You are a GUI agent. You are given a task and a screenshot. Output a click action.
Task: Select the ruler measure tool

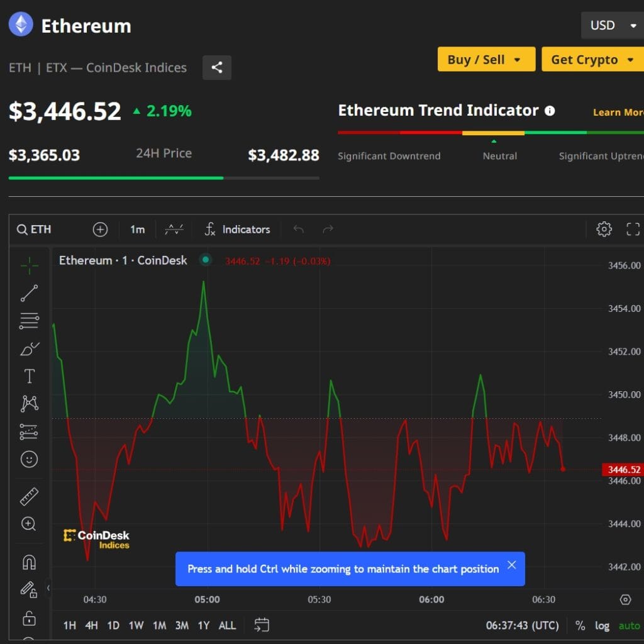point(29,497)
